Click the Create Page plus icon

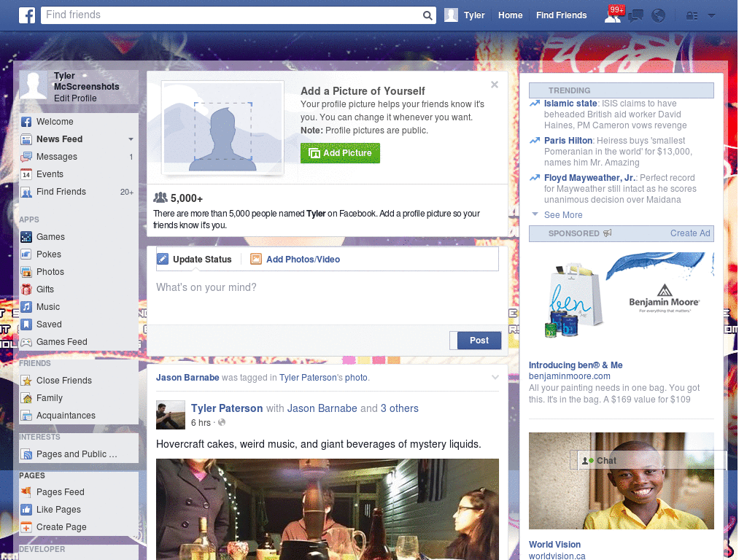tap(26, 527)
